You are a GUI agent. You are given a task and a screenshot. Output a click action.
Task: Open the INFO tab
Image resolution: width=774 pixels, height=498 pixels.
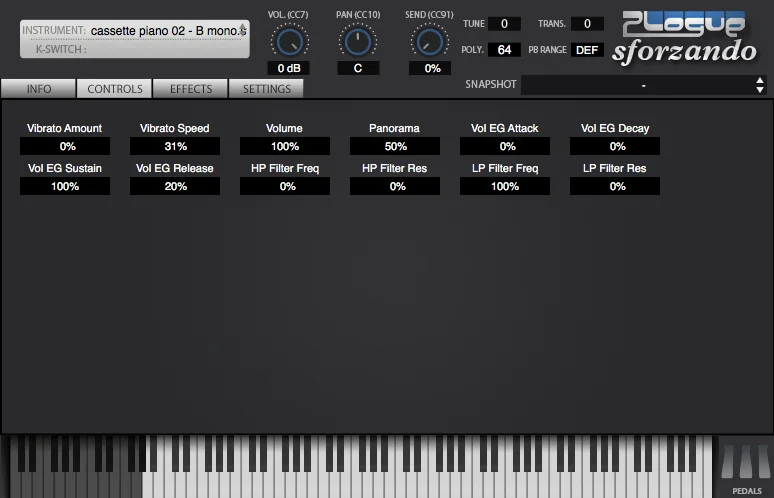(x=39, y=89)
